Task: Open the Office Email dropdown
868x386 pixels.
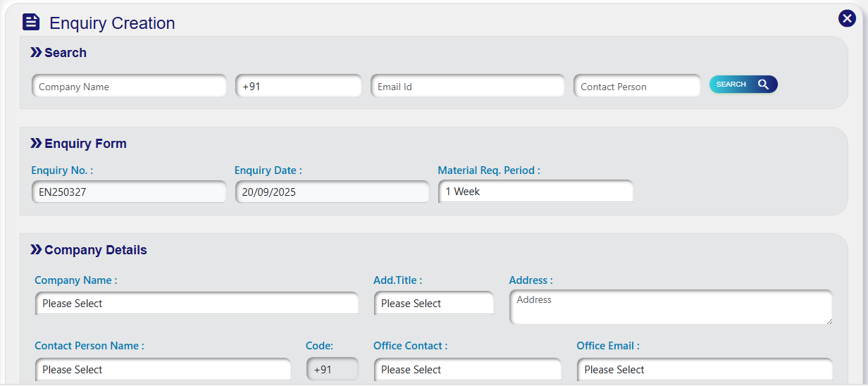Action: click(x=704, y=370)
